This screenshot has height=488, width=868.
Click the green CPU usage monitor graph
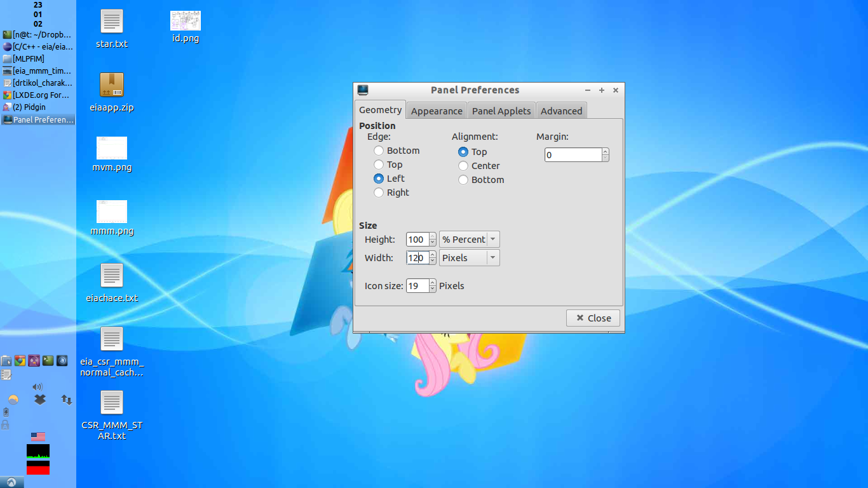pyautogui.click(x=38, y=452)
